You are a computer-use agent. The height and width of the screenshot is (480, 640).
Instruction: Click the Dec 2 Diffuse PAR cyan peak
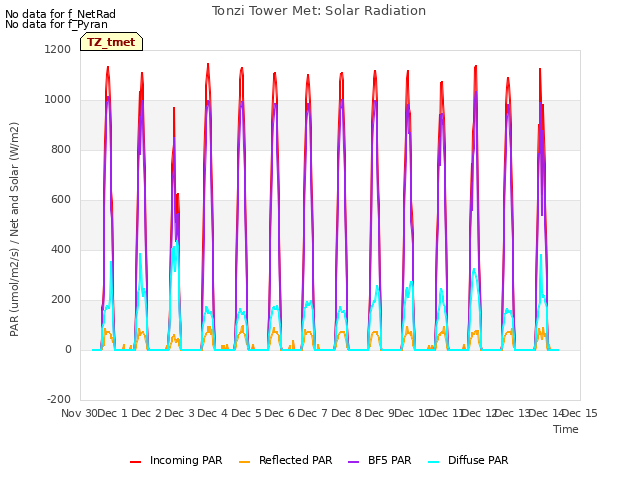click(x=177, y=242)
